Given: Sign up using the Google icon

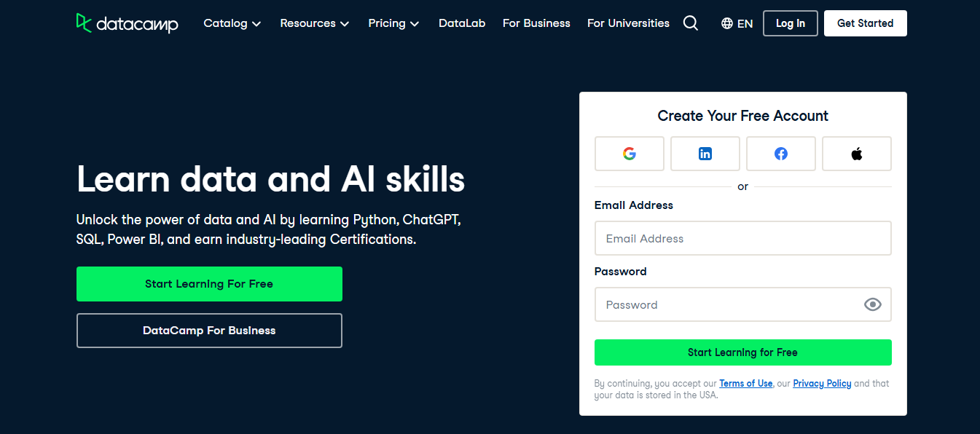Looking at the screenshot, I should click(x=629, y=154).
